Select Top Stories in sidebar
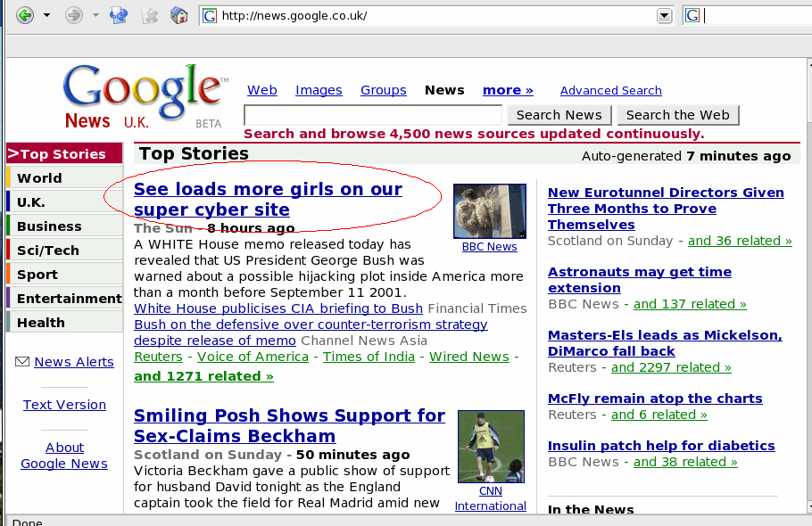 tap(64, 153)
